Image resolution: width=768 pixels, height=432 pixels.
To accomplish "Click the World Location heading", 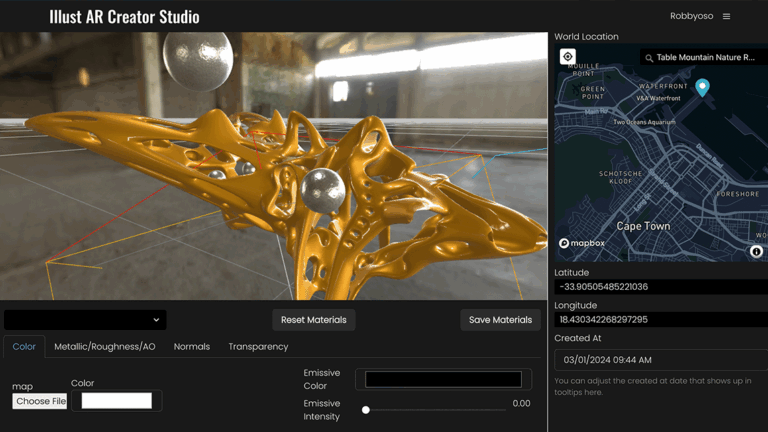I will (x=586, y=37).
